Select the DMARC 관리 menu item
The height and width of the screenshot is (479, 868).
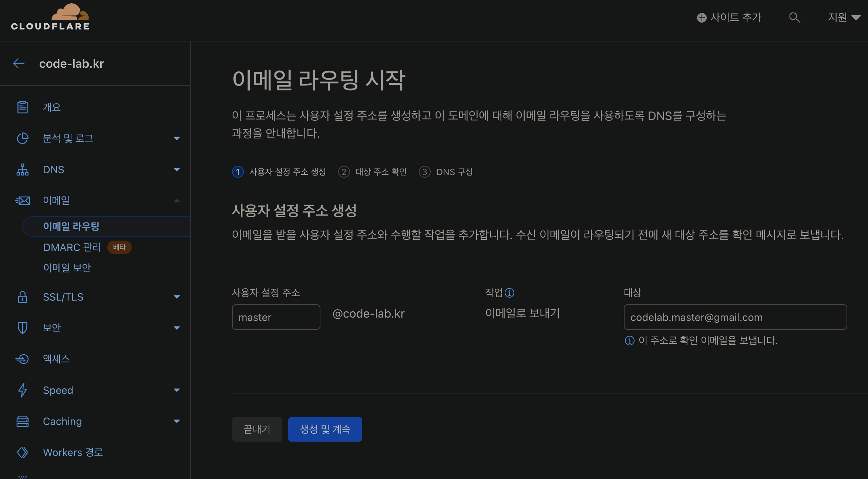pyautogui.click(x=72, y=247)
